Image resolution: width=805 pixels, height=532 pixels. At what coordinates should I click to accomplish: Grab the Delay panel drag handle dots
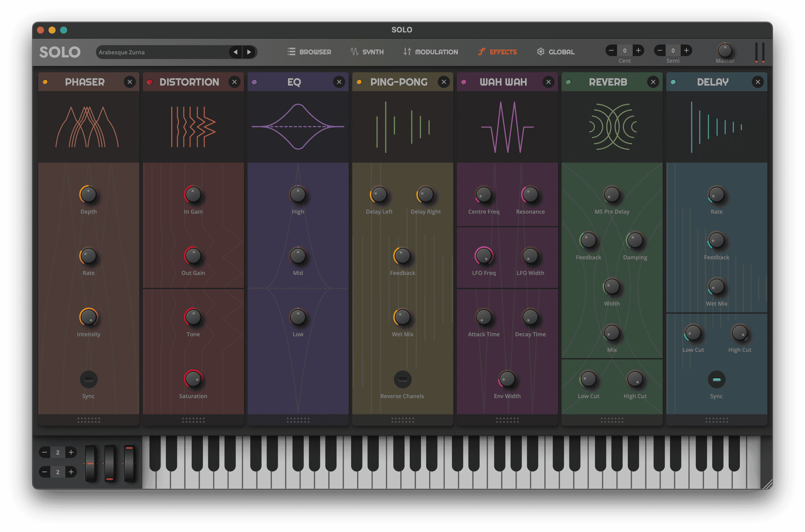(717, 420)
